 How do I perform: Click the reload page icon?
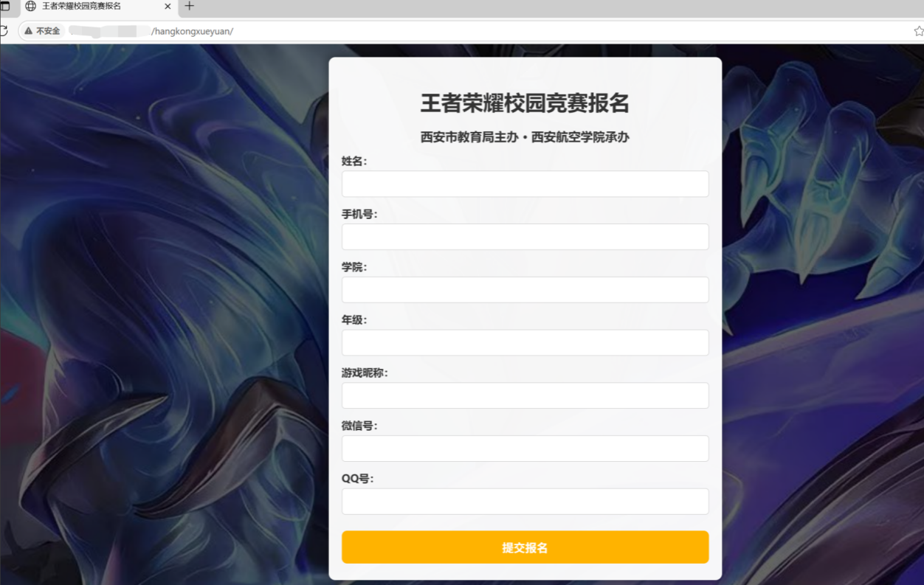tap(4, 31)
